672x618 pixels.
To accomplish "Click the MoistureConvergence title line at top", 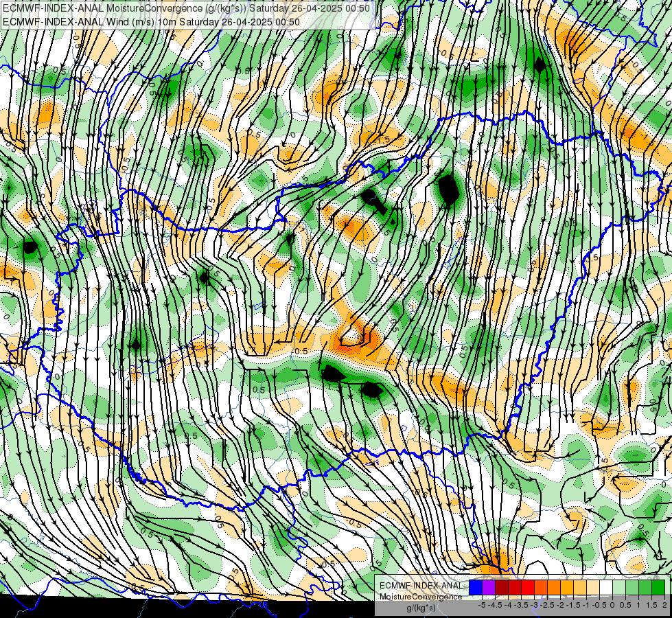I will 187,8.
